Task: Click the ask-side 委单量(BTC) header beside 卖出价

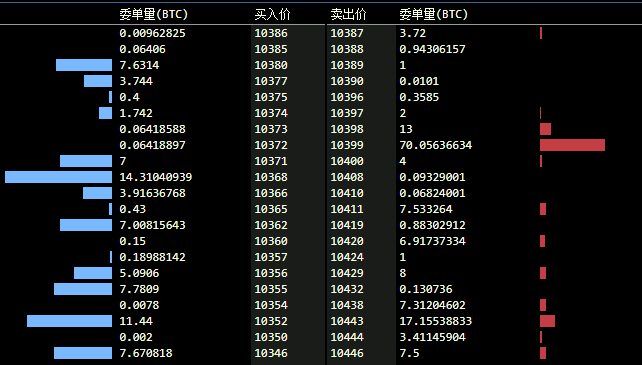Action: tap(434, 14)
